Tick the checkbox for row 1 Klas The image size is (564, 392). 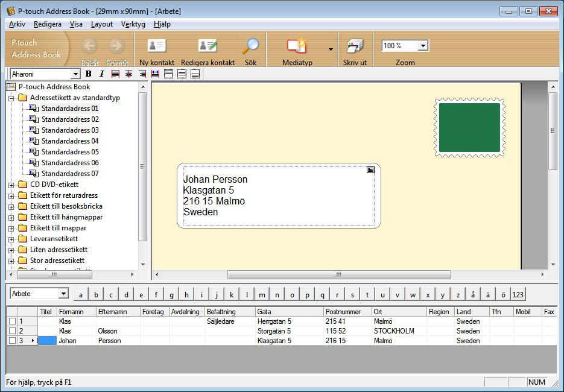pos(12,321)
